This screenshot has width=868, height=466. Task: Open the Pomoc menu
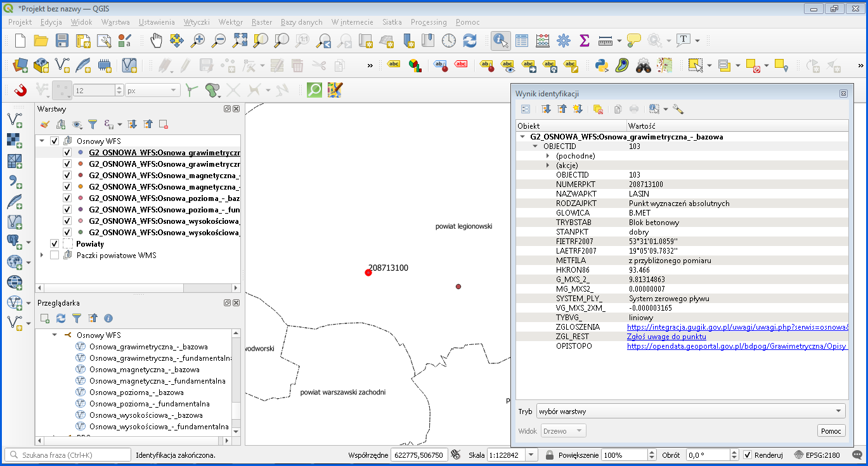(468, 22)
